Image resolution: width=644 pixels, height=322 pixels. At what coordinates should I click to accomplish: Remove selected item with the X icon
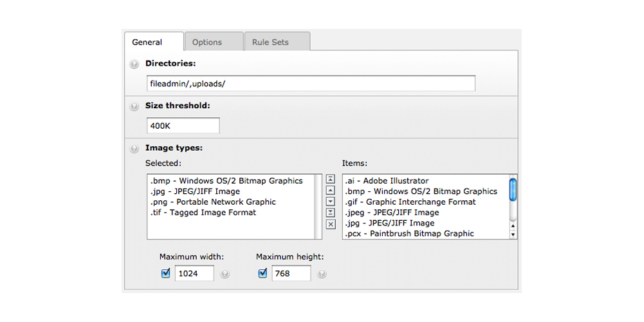[x=331, y=224]
